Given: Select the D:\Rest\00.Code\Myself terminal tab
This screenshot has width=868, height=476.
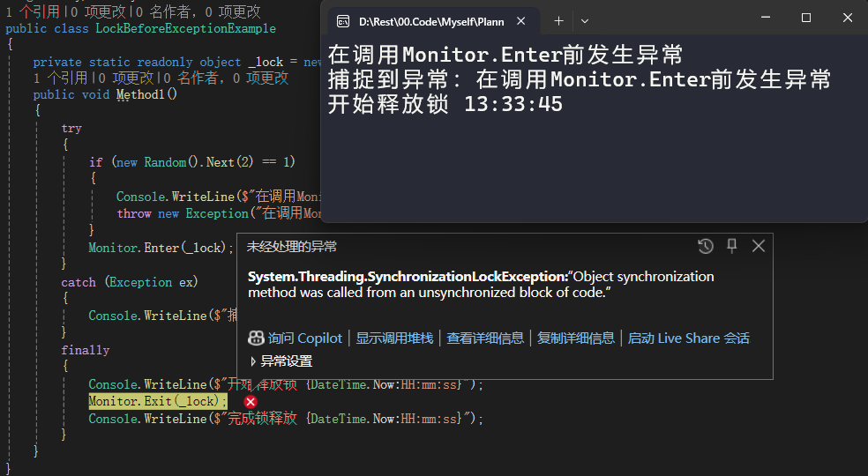Looking at the screenshot, I should click(432, 21).
